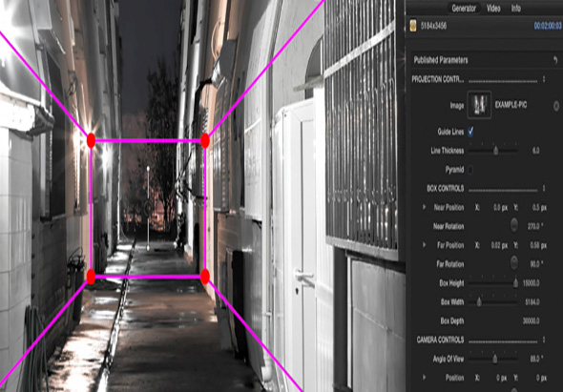Open the Video inspector tab

point(493,8)
